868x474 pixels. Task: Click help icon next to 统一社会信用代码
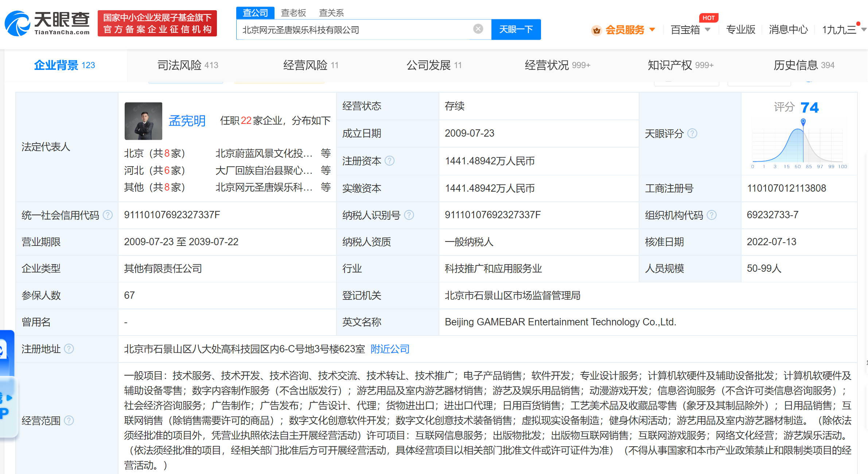point(108,215)
